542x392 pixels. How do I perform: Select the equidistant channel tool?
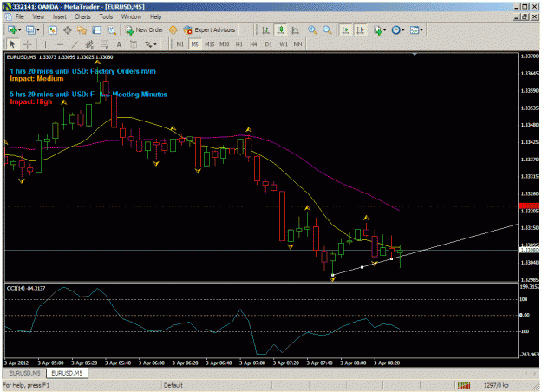tap(89, 44)
